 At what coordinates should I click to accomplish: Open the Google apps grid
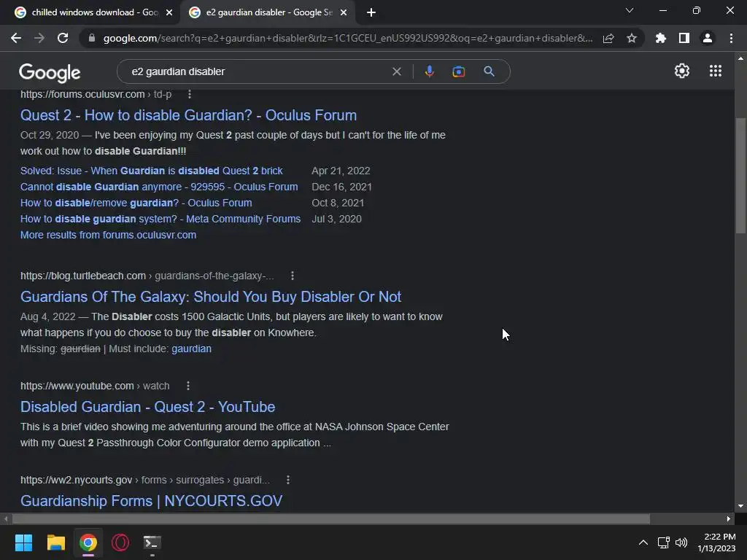point(716,71)
